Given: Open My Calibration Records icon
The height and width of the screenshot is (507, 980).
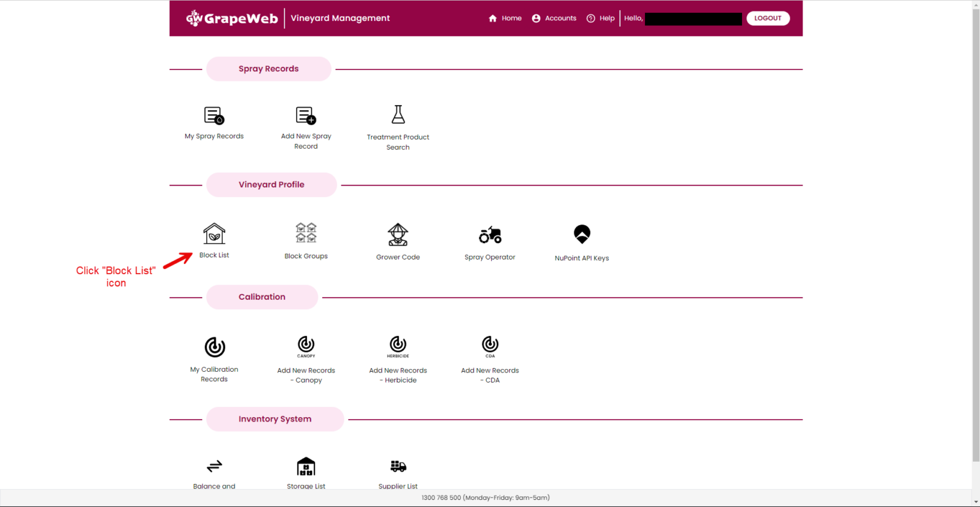Looking at the screenshot, I should pyautogui.click(x=214, y=347).
